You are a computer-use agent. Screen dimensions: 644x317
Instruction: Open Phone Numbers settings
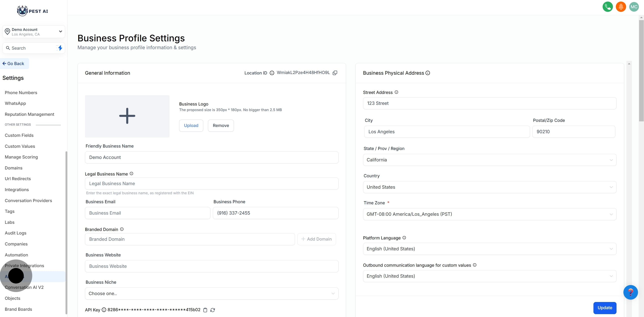coord(21,93)
